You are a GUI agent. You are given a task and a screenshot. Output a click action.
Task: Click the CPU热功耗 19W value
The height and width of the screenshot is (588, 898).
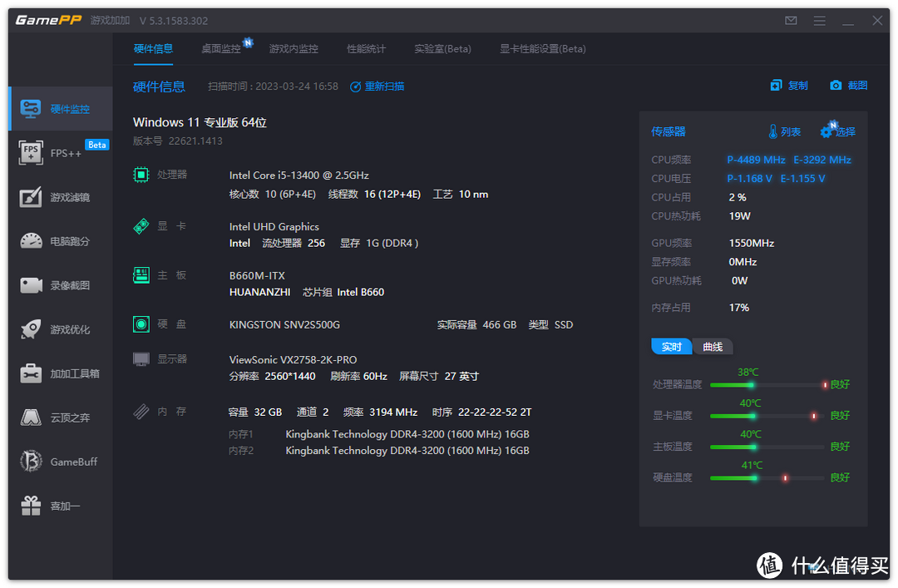pos(739,216)
